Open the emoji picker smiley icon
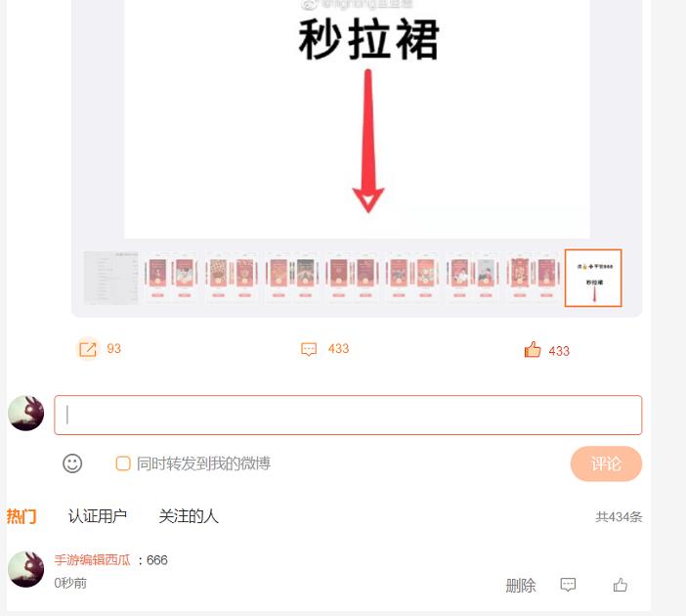Viewport: 686px width, 616px height. coord(72,463)
